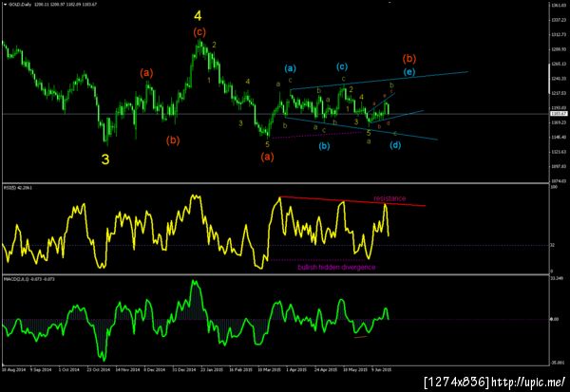Select upper blue triangle trendline
Image resolution: width=570 pixels, height=392 pixels.
379,81
